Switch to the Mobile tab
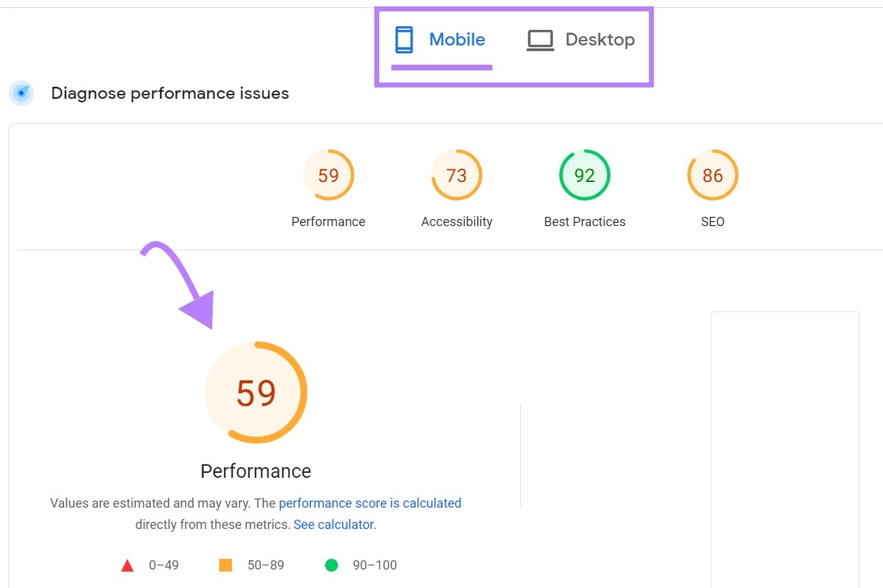Screen dimensions: 883x588 coord(455,39)
